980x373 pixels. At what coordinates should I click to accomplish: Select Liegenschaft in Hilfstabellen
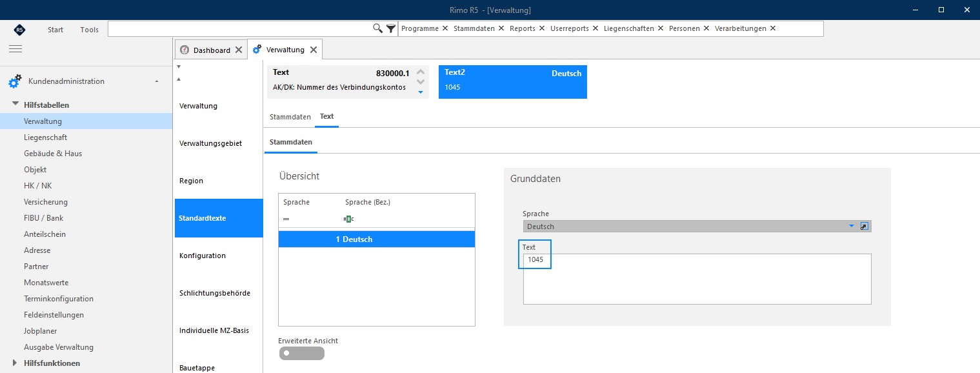click(x=45, y=137)
